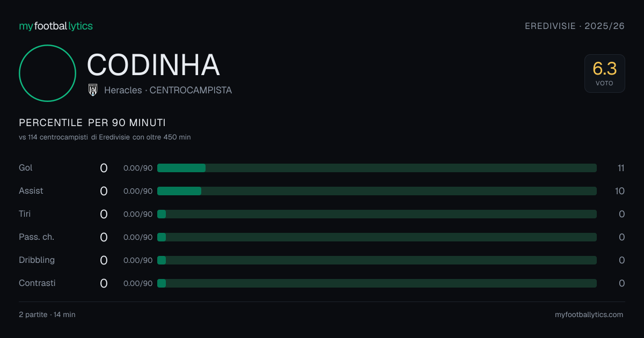644x338 pixels.
Task: Click the 6.3 Voto rating badge
Action: tap(605, 74)
